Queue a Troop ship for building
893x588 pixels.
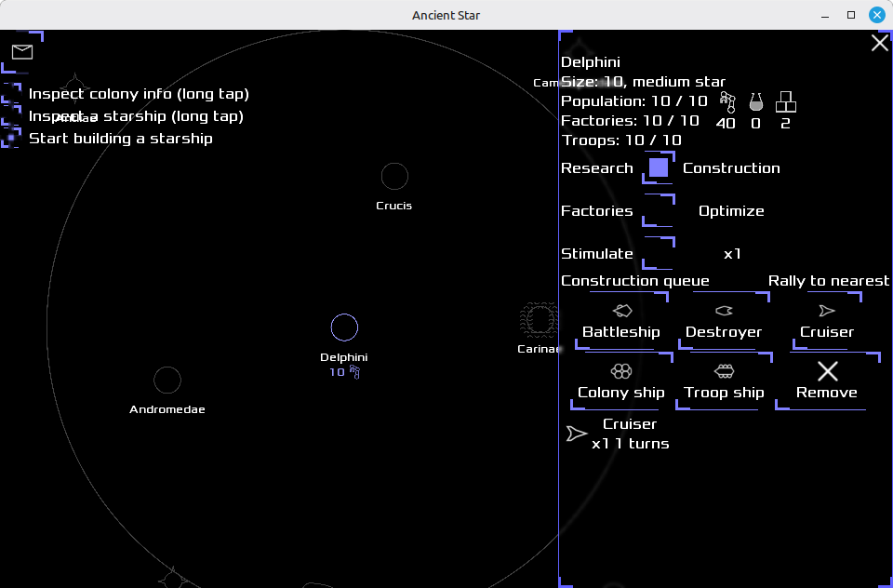(724, 382)
